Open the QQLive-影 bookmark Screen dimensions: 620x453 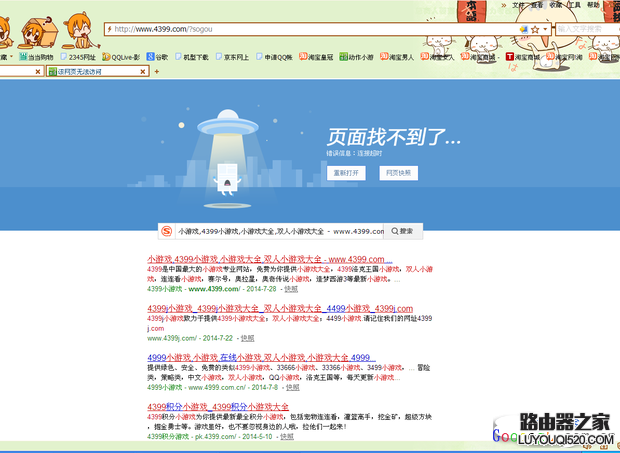[x=121, y=57]
